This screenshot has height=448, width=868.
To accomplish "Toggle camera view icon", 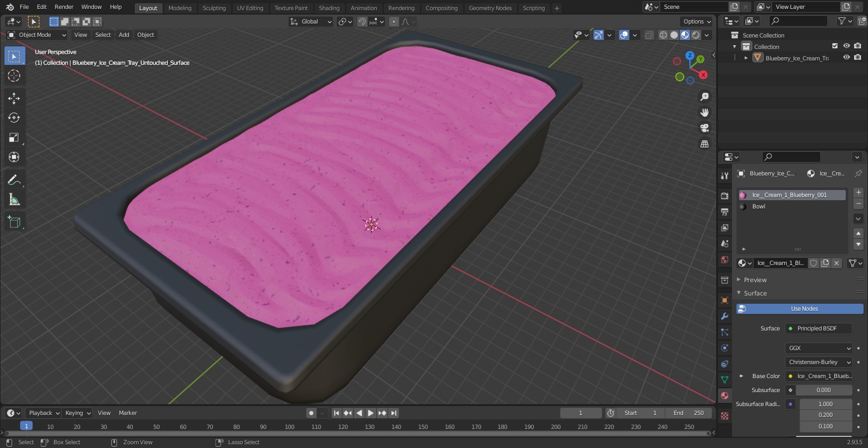I will tap(705, 128).
